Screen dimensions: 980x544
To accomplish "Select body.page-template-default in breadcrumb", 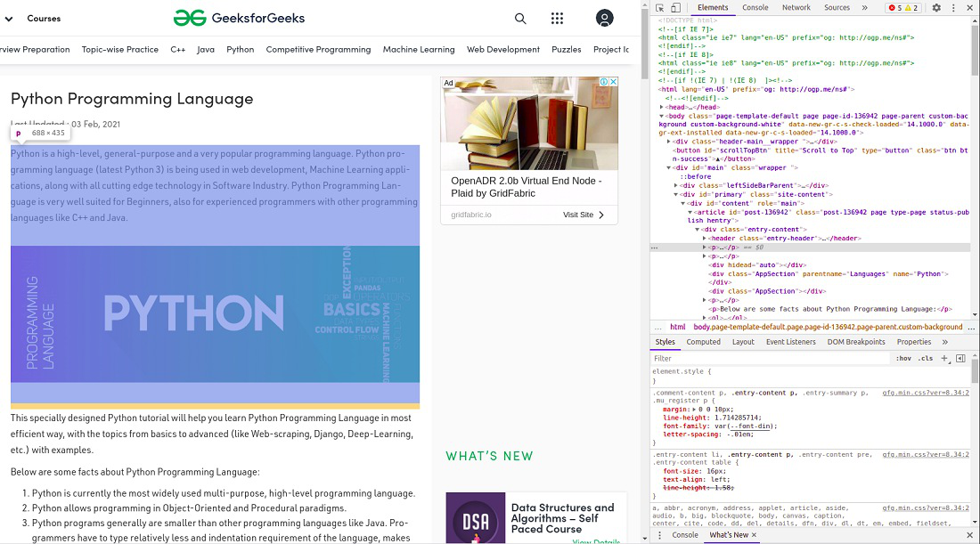I will point(829,327).
